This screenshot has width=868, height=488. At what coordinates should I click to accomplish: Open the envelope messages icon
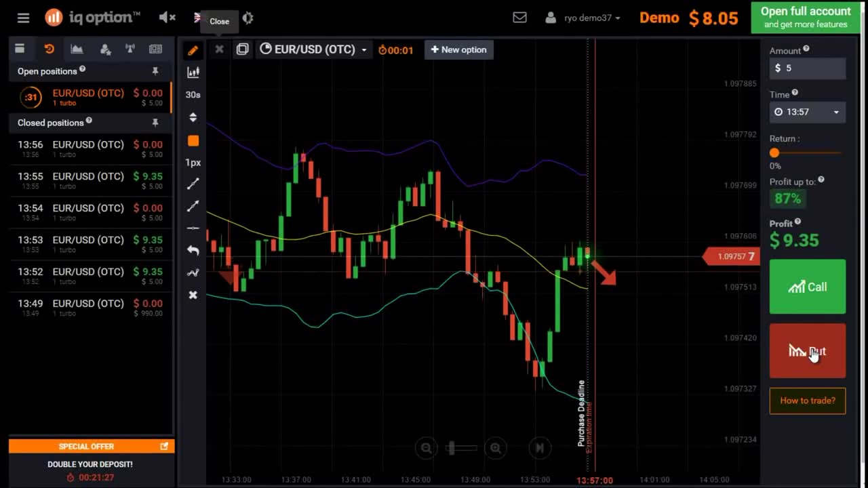pyautogui.click(x=519, y=18)
